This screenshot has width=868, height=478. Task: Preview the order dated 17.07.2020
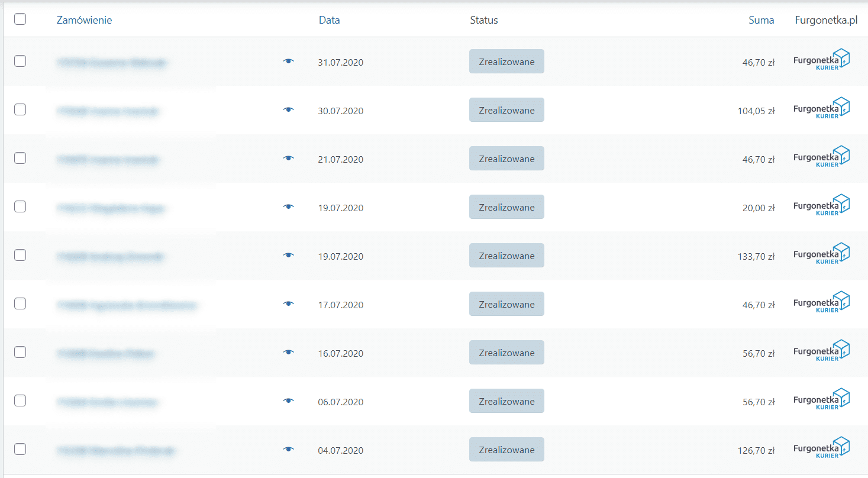(x=288, y=304)
